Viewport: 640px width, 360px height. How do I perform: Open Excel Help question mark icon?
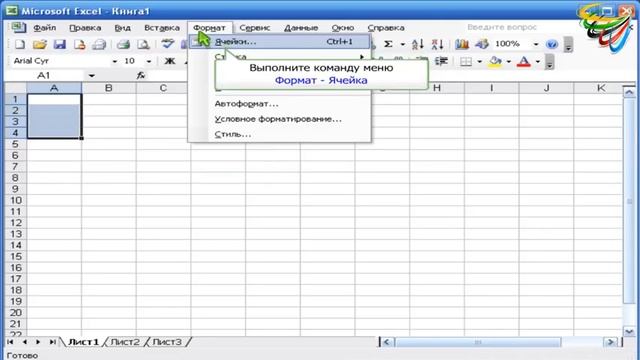point(551,44)
